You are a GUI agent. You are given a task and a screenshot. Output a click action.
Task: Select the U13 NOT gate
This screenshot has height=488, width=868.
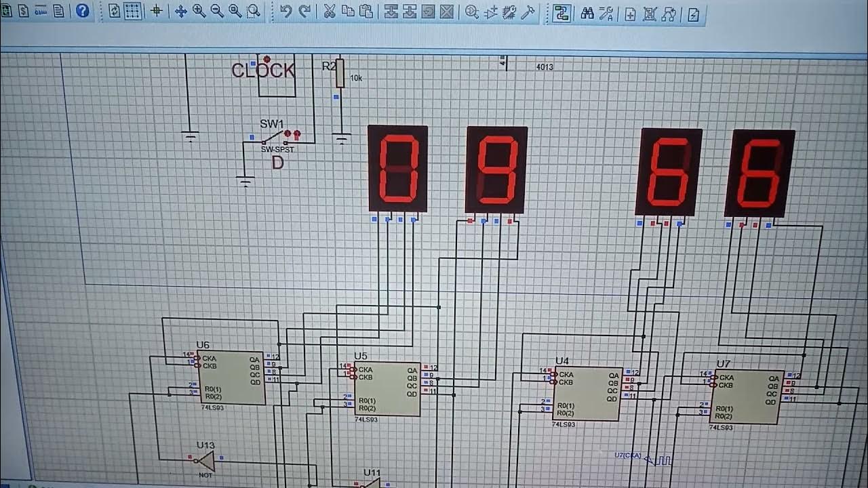point(204,461)
